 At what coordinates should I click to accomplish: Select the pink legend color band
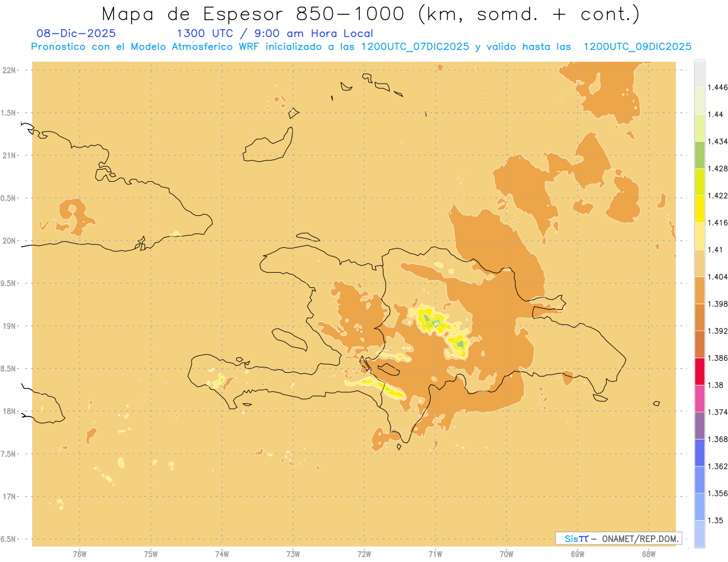point(699,398)
